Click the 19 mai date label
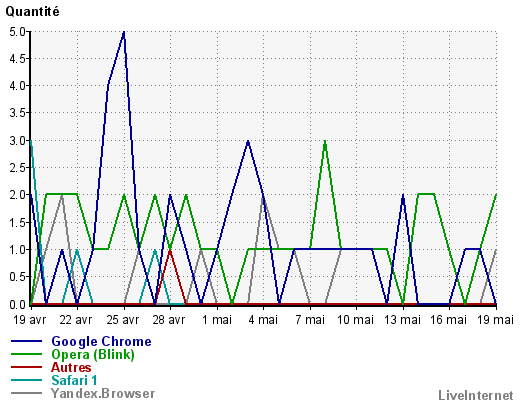This screenshot has width=520, height=405. (x=495, y=320)
